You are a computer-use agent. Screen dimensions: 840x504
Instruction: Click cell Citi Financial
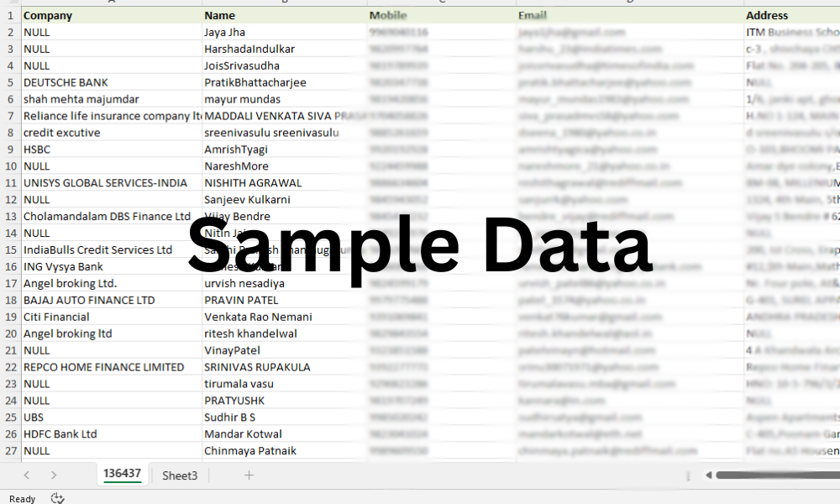click(x=112, y=317)
